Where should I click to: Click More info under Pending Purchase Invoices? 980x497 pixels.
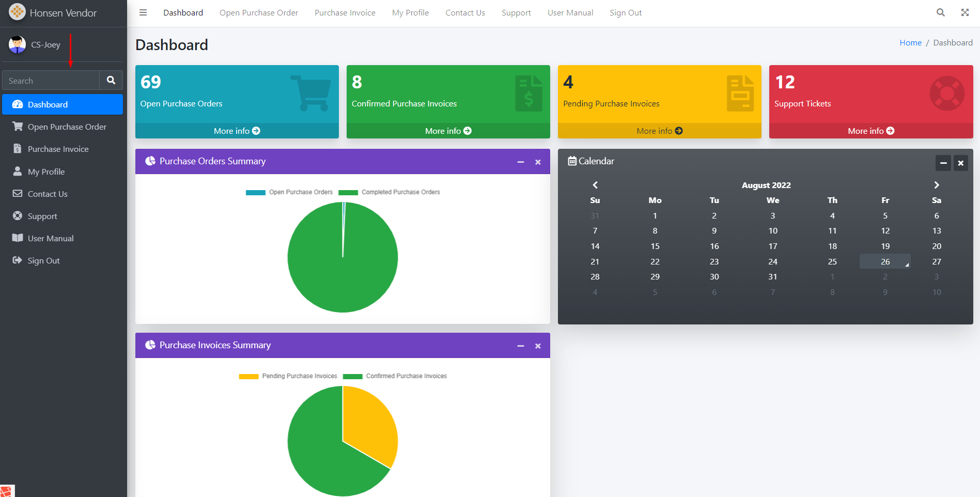coord(659,131)
